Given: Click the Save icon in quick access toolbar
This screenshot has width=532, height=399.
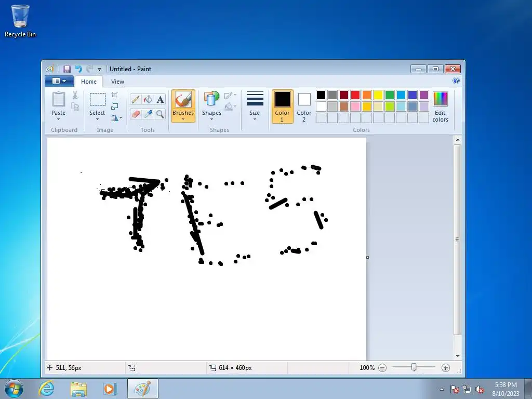Looking at the screenshot, I should click(67, 69).
